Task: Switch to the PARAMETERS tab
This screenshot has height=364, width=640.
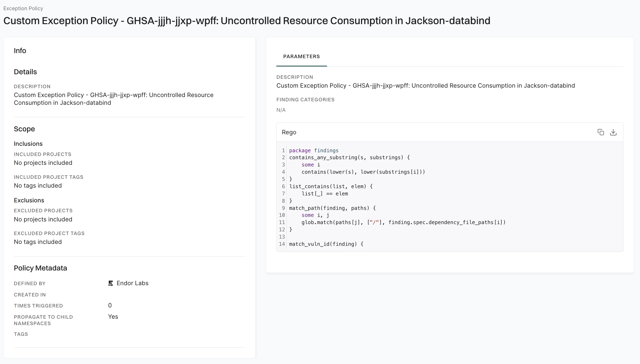Action: (x=301, y=57)
